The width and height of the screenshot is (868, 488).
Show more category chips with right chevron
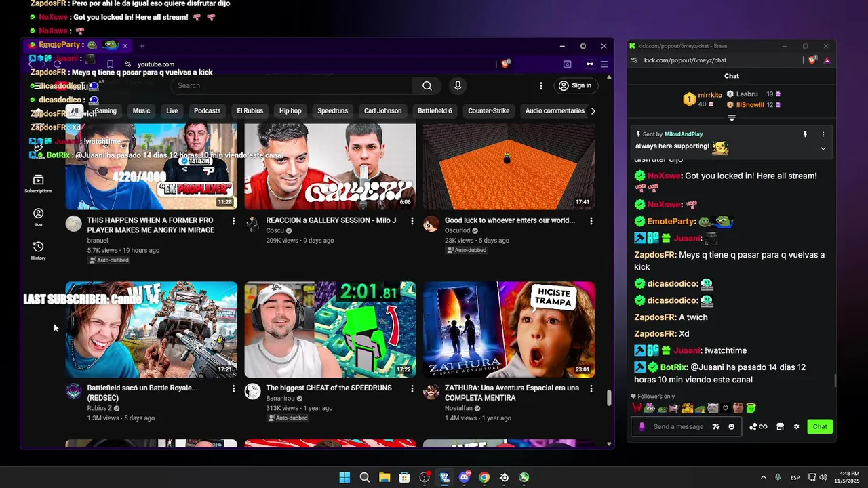(x=593, y=111)
